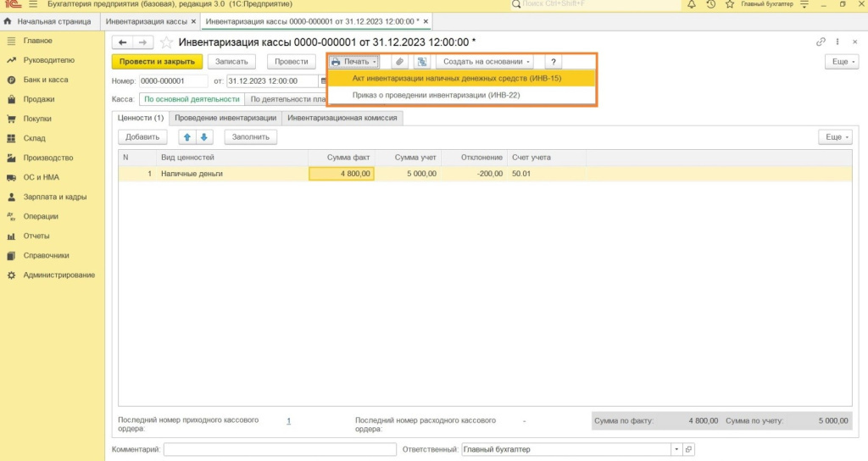The image size is (868, 461).
Task: Go to Начальная страница tab
Action: click(53, 21)
